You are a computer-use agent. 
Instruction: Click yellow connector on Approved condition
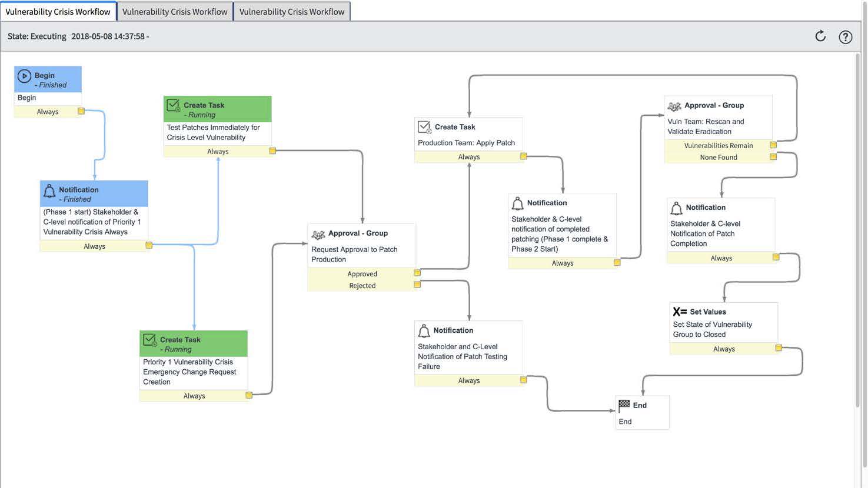tap(417, 273)
